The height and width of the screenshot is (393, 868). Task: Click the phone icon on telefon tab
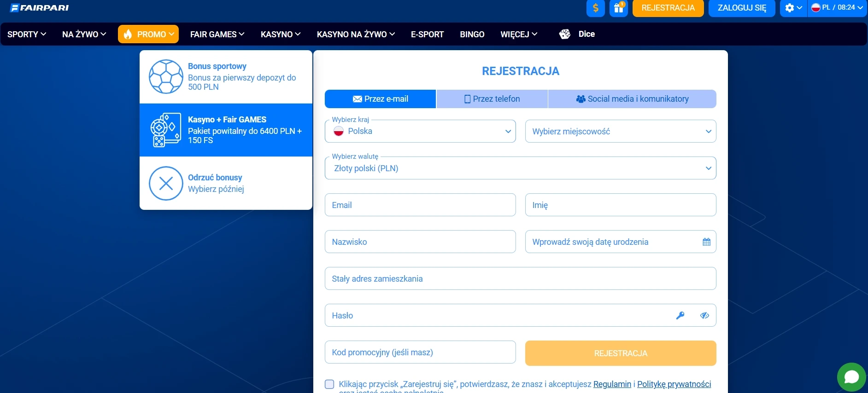467,99
